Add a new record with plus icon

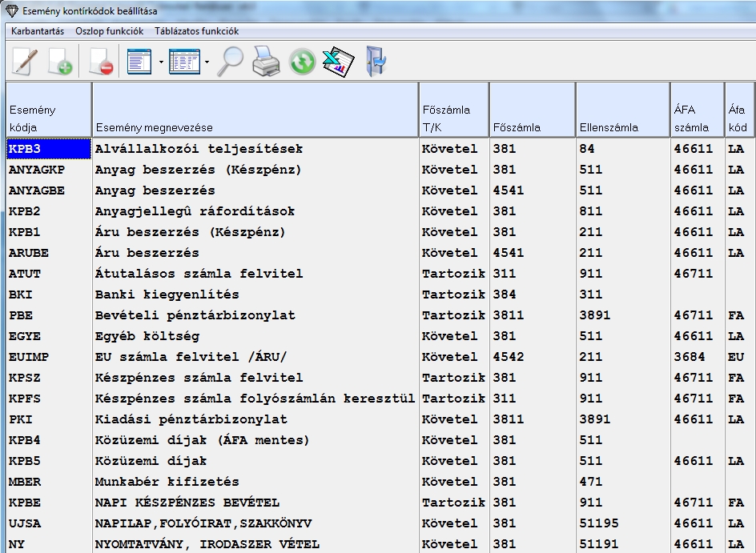[x=60, y=62]
